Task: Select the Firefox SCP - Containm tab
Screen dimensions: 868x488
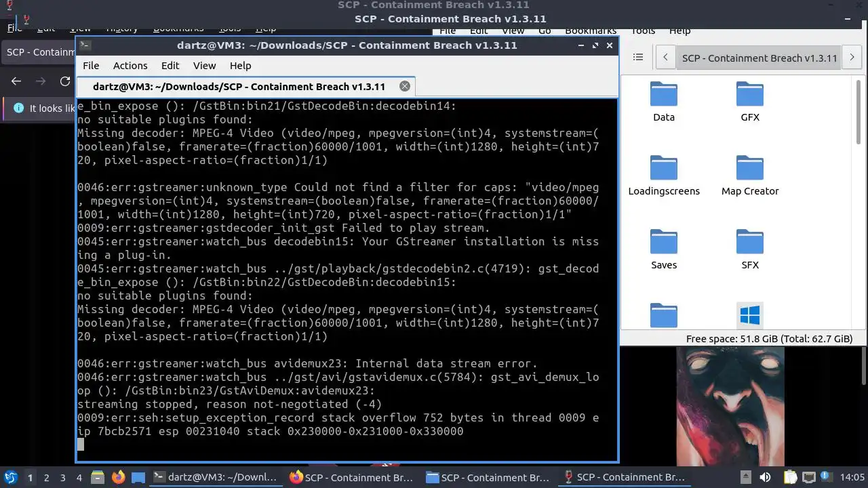Action: coord(39,52)
